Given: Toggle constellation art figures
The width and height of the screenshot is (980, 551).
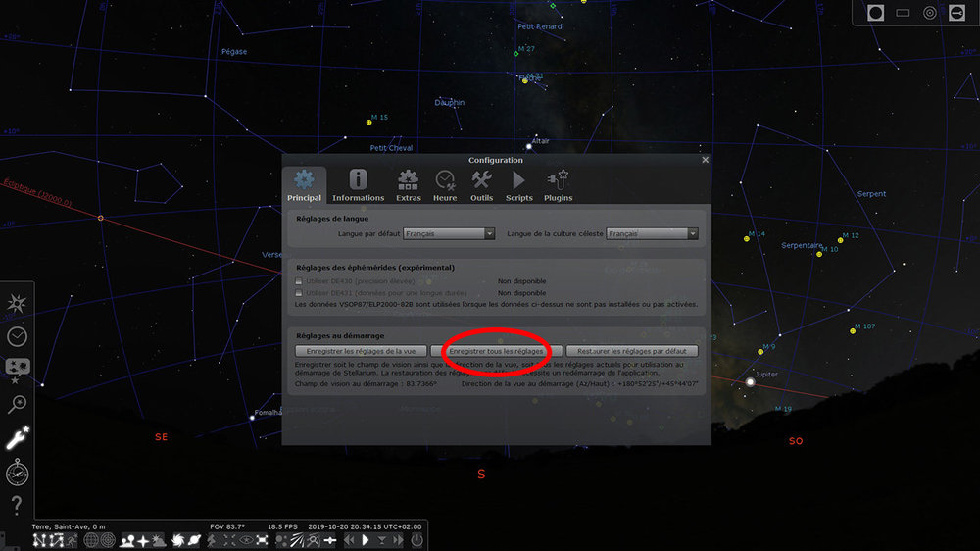Looking at the screenshot, I should pyautogui.click(x=73, y=540).
